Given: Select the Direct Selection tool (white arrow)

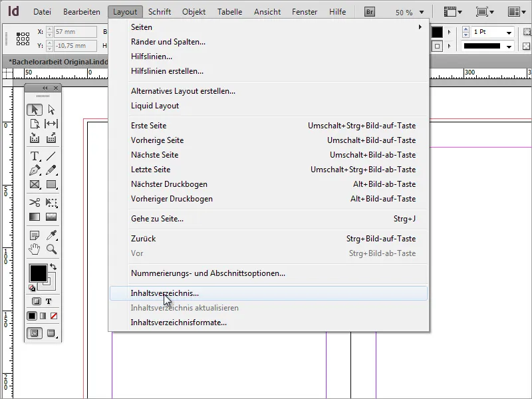Looking at the screenshot, I should coord(51,110).
